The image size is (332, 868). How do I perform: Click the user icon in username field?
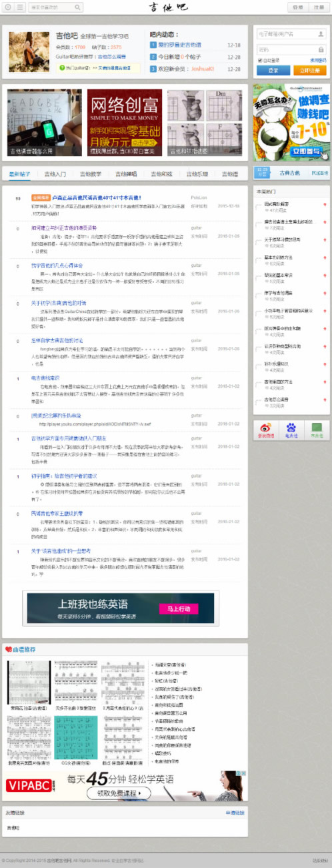coord(321,34)
